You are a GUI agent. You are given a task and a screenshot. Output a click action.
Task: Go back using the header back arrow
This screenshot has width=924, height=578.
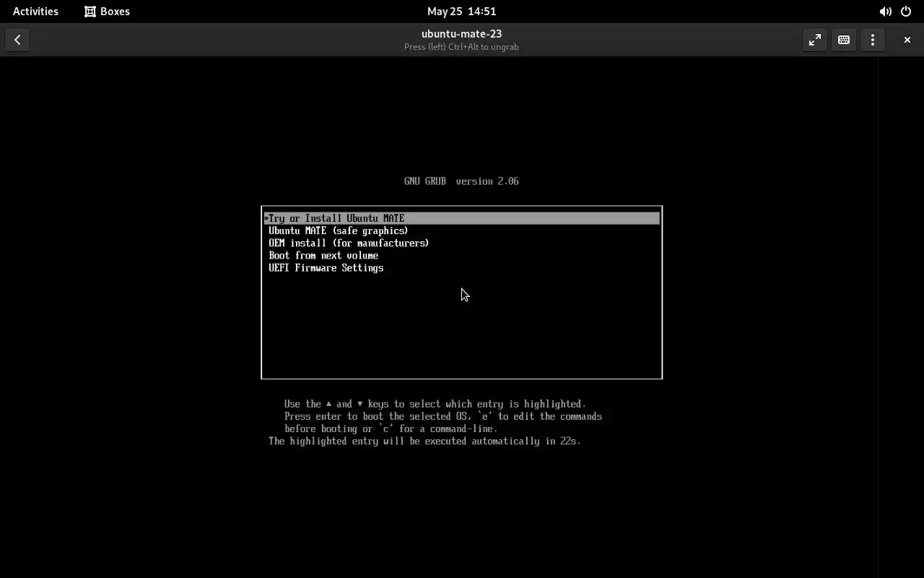(17, 40)
